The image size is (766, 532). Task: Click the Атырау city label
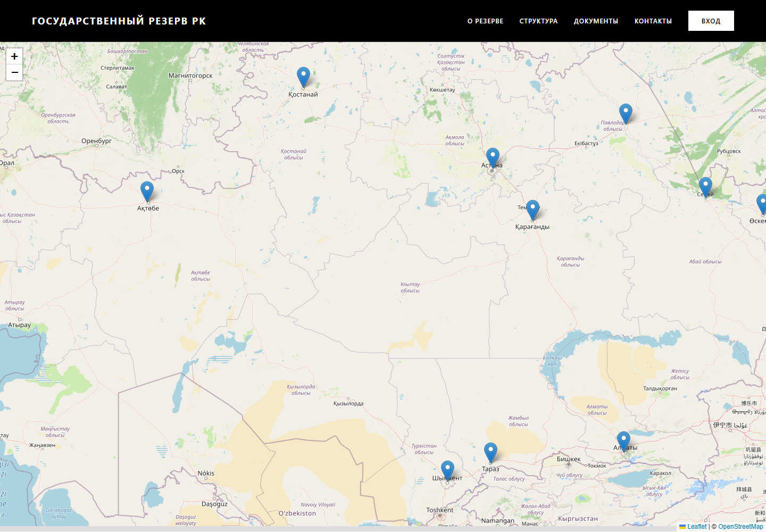[20, 325]
